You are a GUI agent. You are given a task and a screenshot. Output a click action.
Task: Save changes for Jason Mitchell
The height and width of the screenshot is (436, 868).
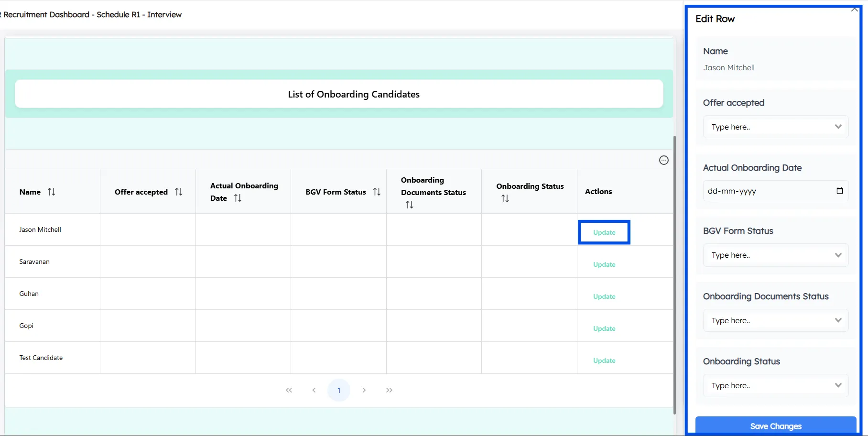775,426
